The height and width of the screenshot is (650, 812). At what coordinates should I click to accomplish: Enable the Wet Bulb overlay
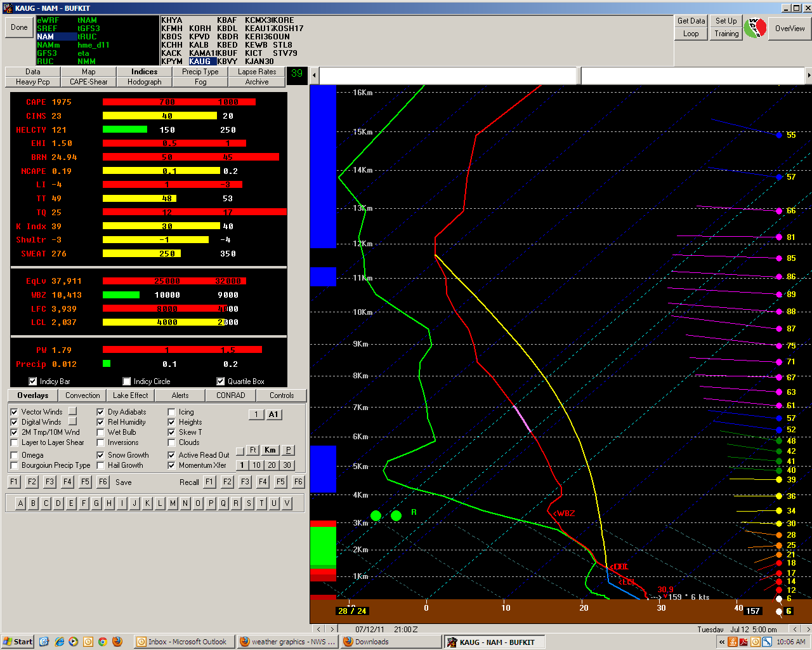100,432
